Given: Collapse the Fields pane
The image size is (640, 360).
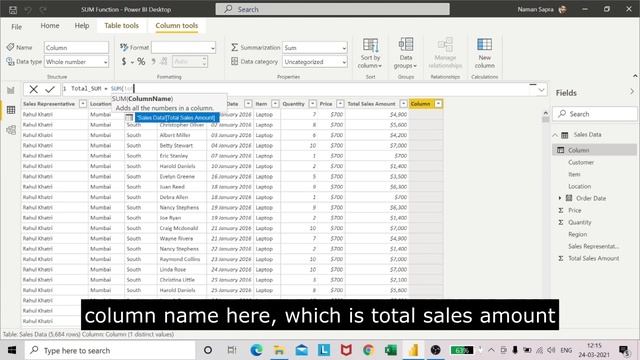Looking at the screenshot, I should [631, 92].
